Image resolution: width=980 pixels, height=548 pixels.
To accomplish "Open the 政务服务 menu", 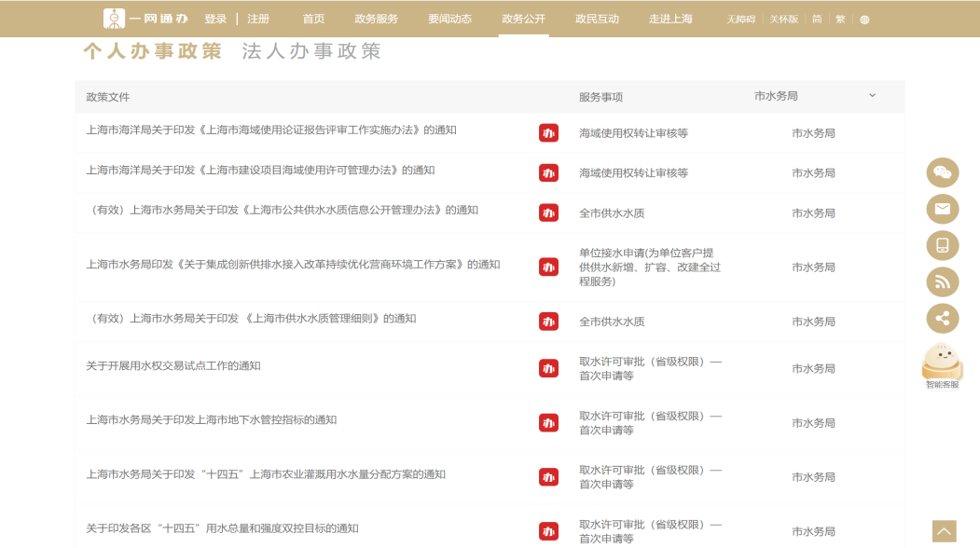I will pos(376,19).
